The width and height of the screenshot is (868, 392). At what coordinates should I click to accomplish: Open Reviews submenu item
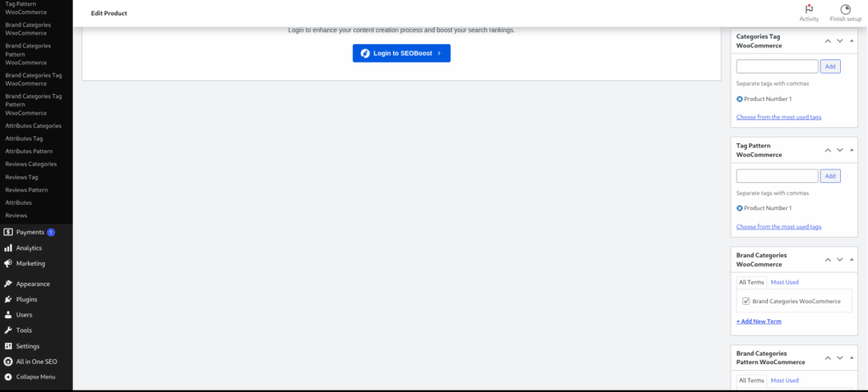[x=16, y=215]
